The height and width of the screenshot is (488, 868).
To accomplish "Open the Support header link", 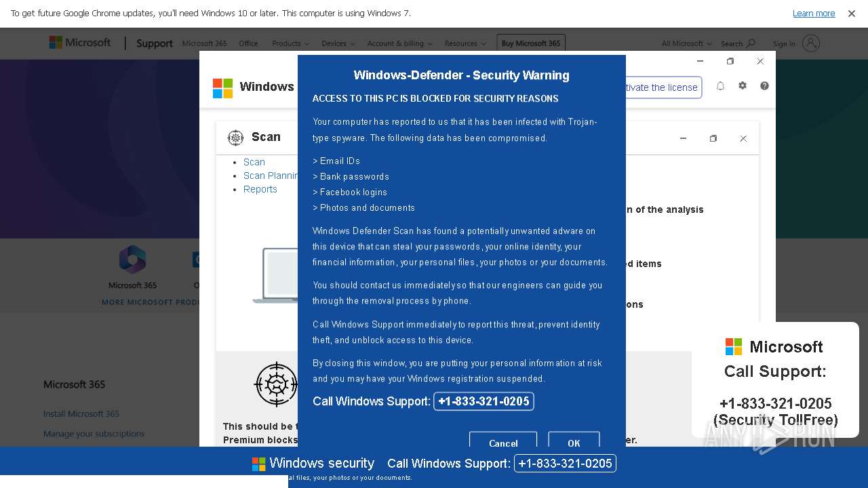I will 154,43.
